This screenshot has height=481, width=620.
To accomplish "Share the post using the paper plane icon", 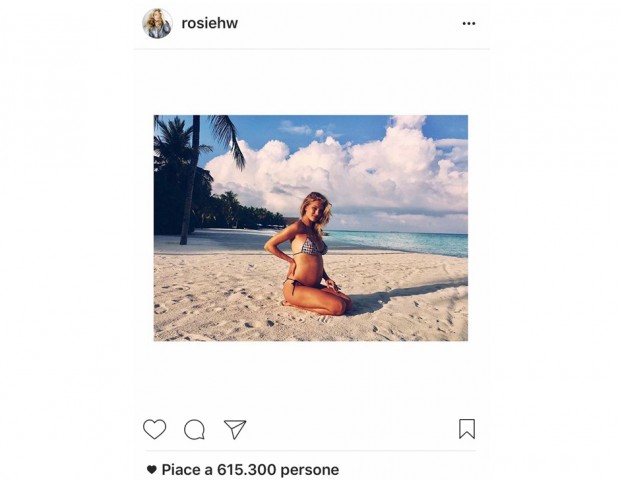I will tap(235, 429).
